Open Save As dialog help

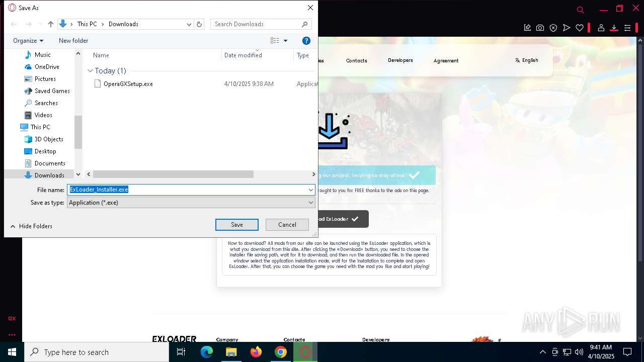click(306, 41)
